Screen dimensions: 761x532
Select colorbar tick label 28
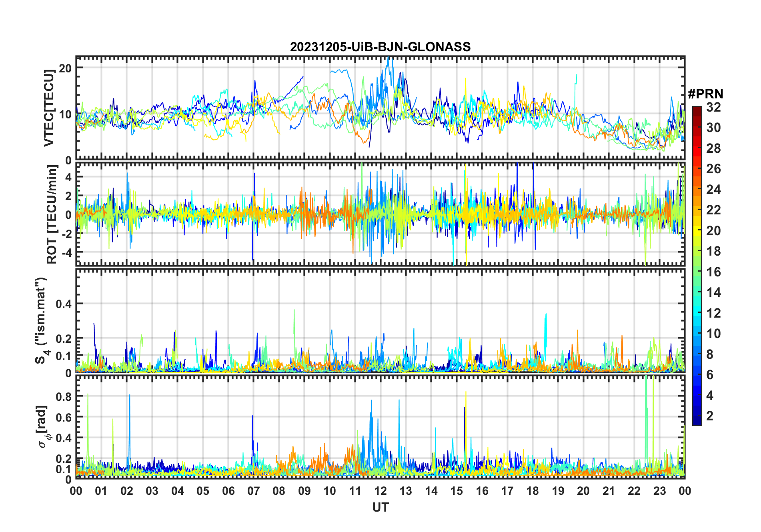click(713, 148)
